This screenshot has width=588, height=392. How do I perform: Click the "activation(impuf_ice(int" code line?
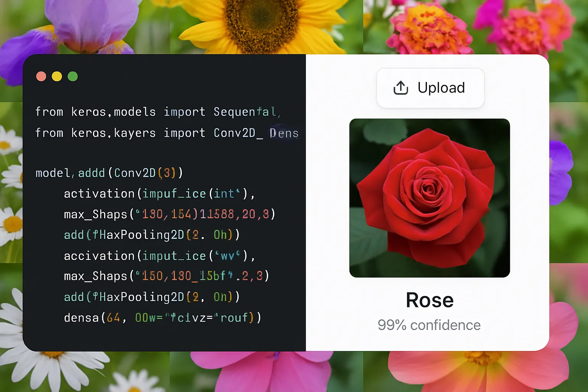click(159, 194)
